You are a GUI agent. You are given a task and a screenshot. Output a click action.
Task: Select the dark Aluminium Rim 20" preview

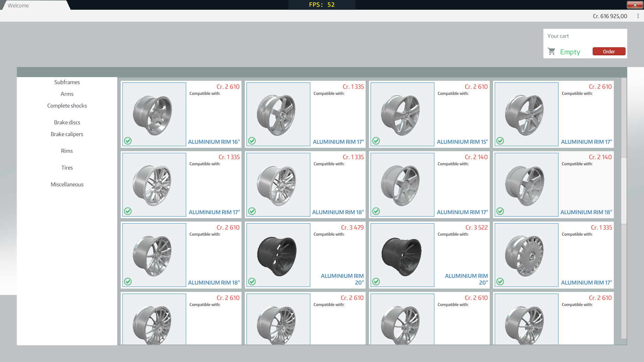402,255
